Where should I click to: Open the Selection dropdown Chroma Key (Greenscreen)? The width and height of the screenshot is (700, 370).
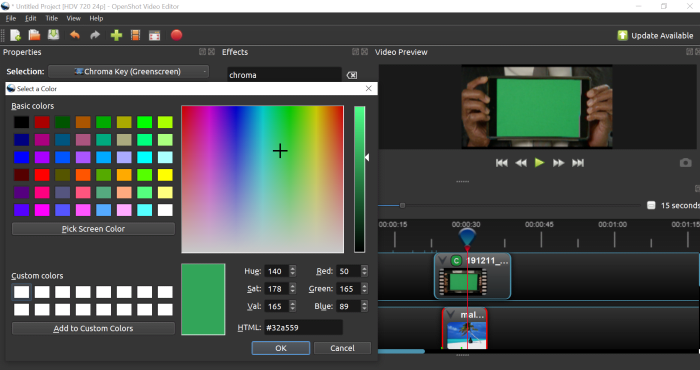coord(128,71)
